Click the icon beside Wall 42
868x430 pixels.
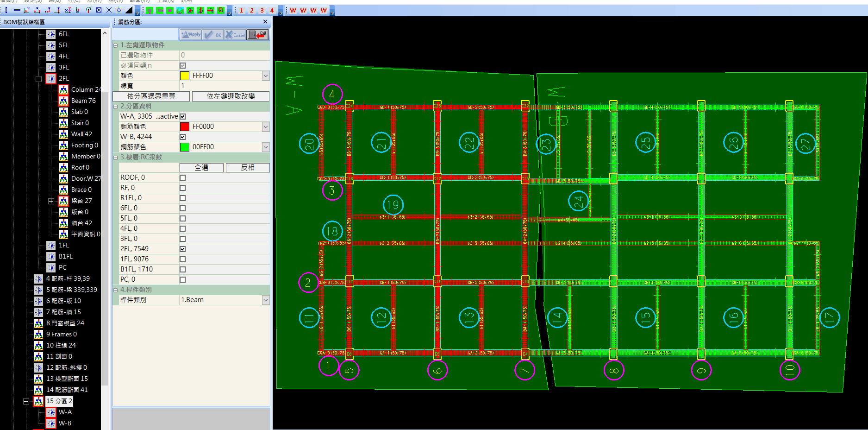(63, 134)
